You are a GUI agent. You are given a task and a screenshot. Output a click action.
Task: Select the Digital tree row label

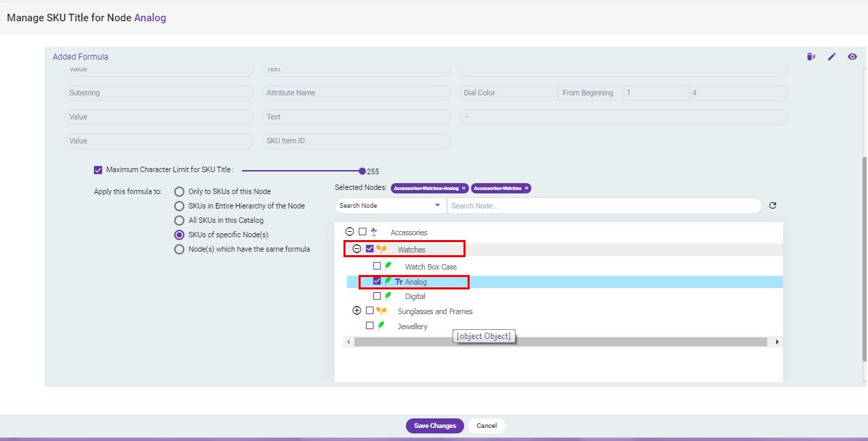coord(415,296)
